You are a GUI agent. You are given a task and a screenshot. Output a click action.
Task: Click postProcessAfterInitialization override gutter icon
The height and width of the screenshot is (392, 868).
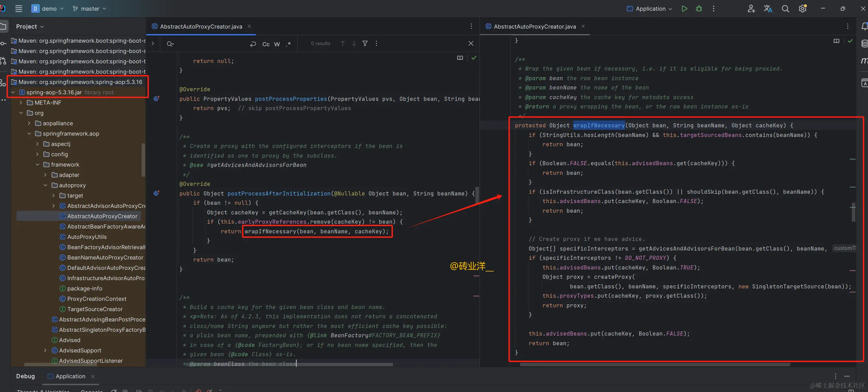[x=156, y=193]
